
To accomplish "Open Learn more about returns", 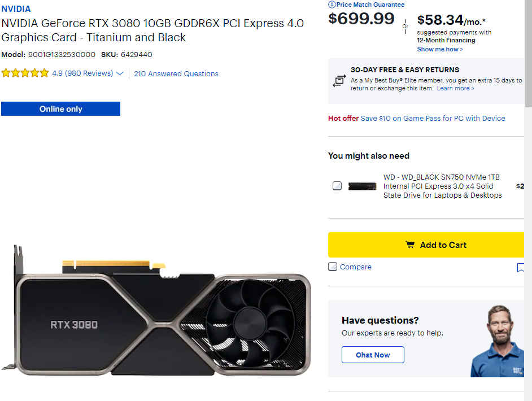I will (455, 88).
